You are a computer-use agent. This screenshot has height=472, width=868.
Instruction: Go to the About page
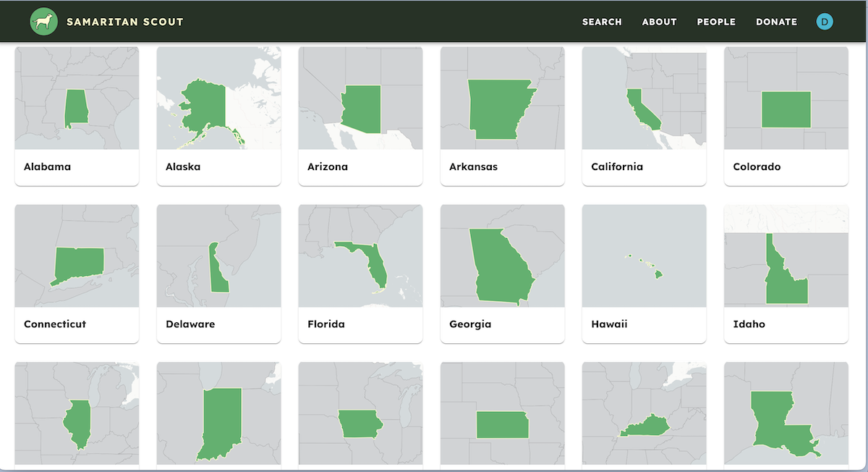point(659,22)
